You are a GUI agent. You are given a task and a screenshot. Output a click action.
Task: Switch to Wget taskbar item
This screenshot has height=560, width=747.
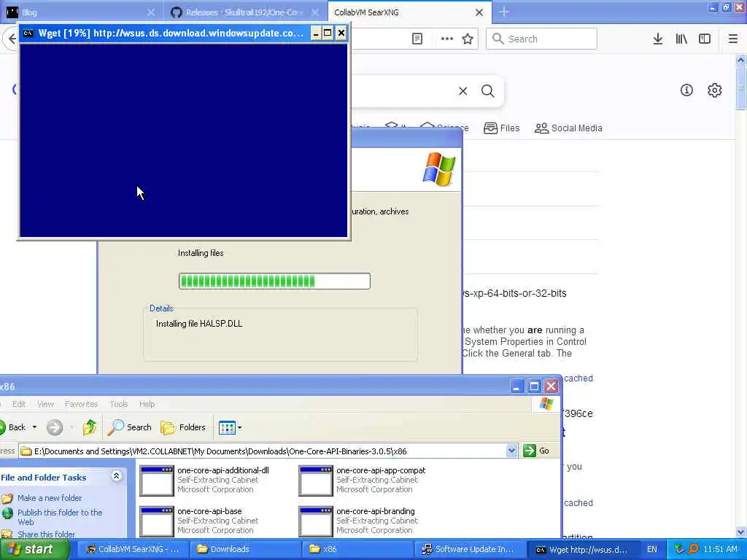click(x=581, y=550)
